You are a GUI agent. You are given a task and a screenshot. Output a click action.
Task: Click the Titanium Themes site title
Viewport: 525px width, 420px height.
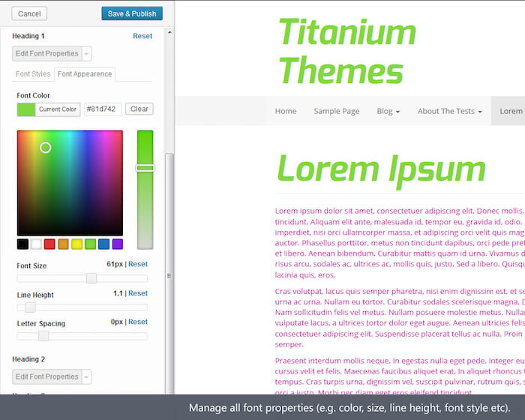point(347,51)
